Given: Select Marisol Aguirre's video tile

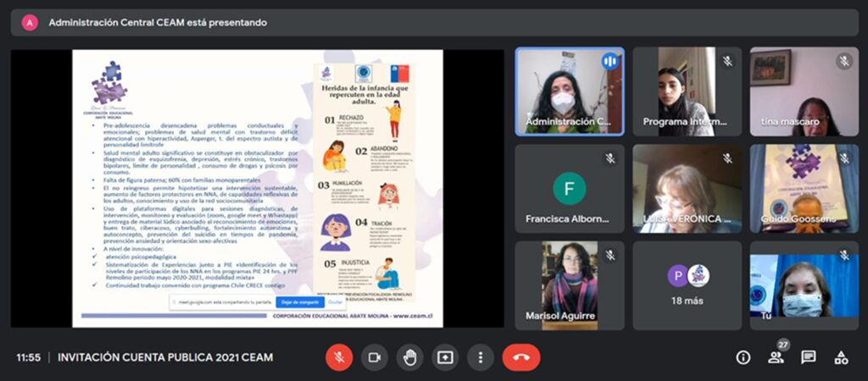Looking at the screenshot, I should pyautogui.click(x=570, y=285).
